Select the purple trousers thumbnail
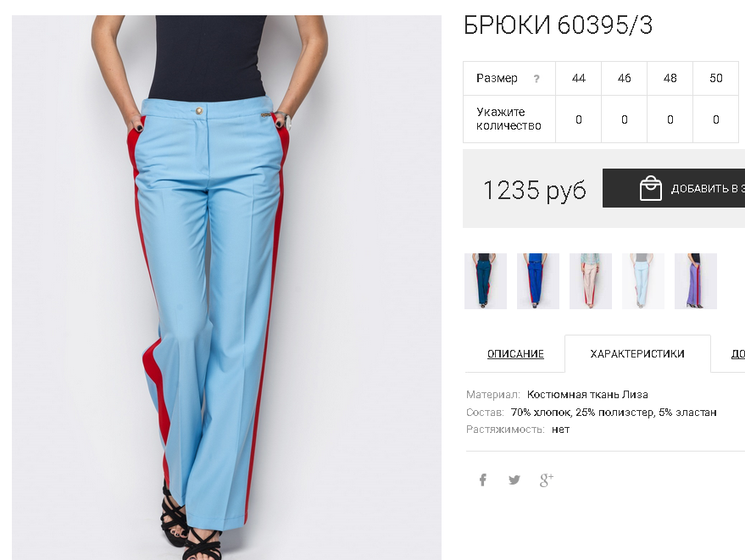The width and height of the screenshot is (745, 560). point(696,281)
